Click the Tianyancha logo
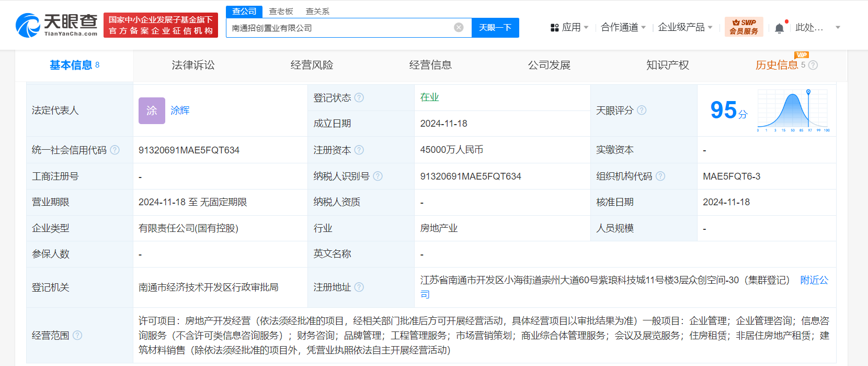This screenshot has height=366, width=868. [56, 25]
